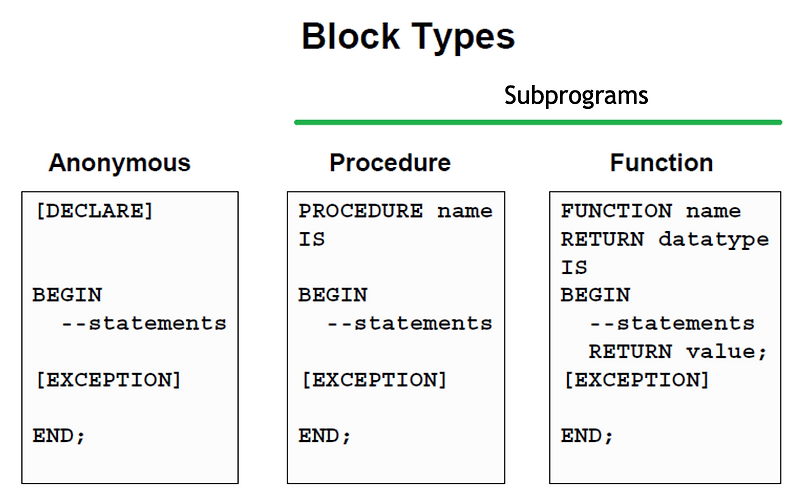Click the Procedure column heading
This screenshot has width=800, height=501.
[390, 163]
